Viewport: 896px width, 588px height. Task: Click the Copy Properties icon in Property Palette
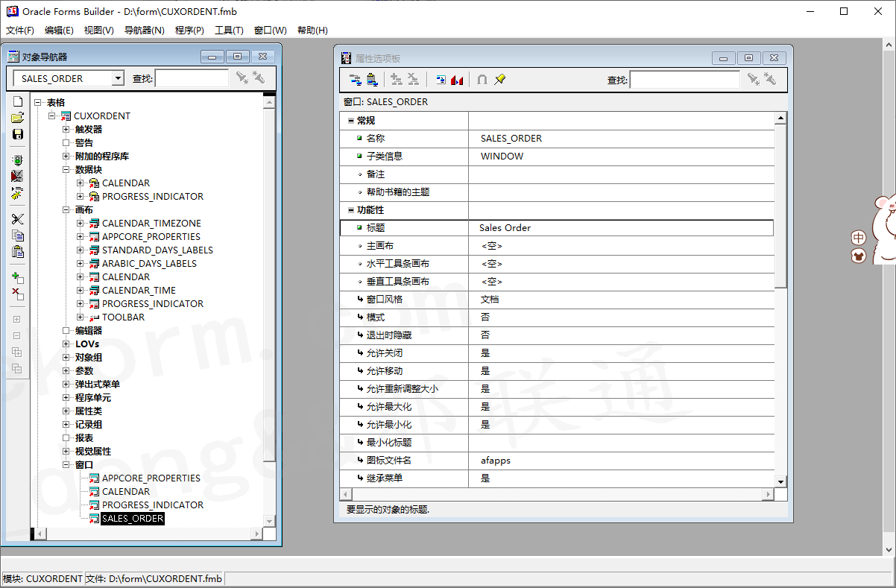(x=356, y=78)
